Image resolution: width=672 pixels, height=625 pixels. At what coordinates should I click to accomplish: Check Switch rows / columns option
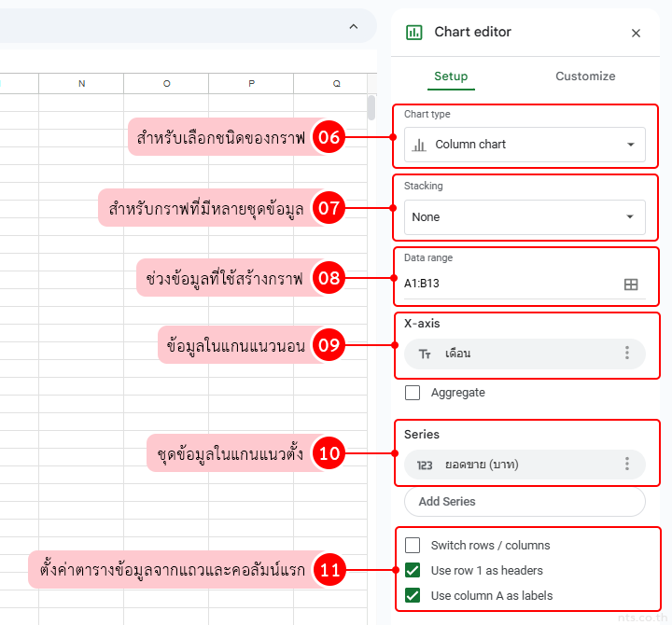(413, 546)
